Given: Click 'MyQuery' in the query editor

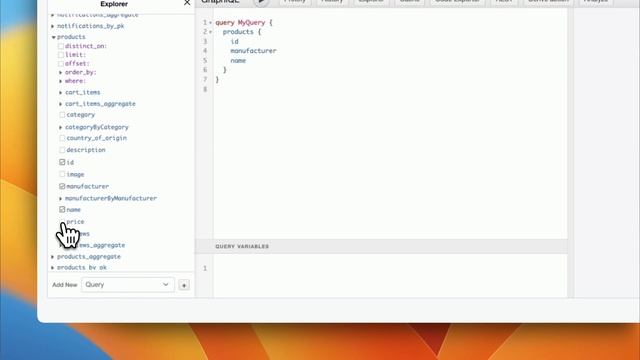Looking at the screenshot, I should [x=251, y=22].
